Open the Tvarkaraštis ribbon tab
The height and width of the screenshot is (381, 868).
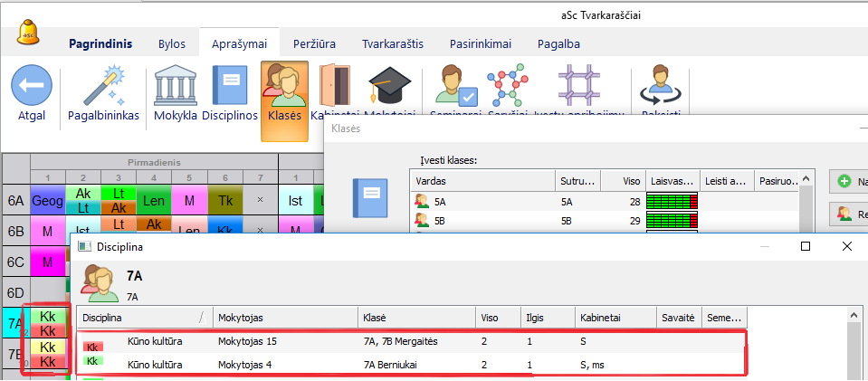(x=392, y=43)
